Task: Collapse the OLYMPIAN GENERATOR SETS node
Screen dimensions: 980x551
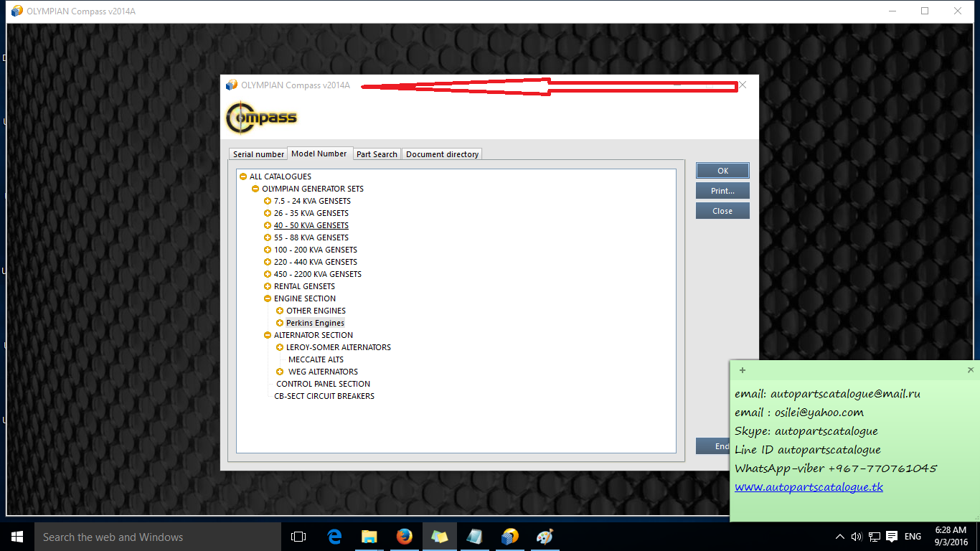Action: coord(255,189)
